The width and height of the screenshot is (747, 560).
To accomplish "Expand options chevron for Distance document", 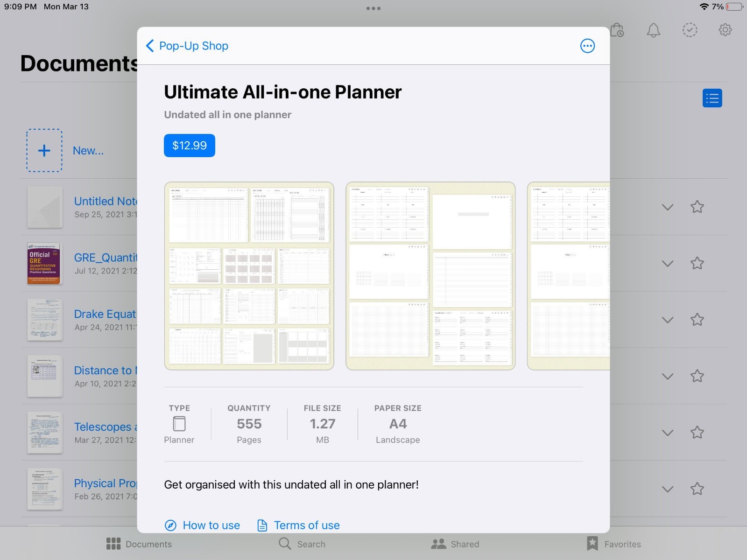I will click(x=668, y=376).
